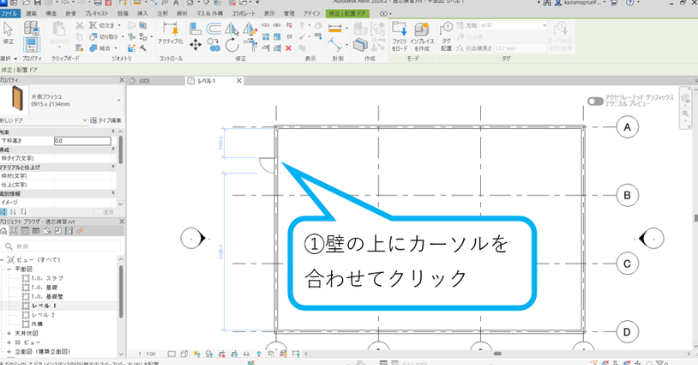Expand the elevations tree node
The height and width of the screenshot is (365, 698).
pyautogui.click(x=9, y=352)
